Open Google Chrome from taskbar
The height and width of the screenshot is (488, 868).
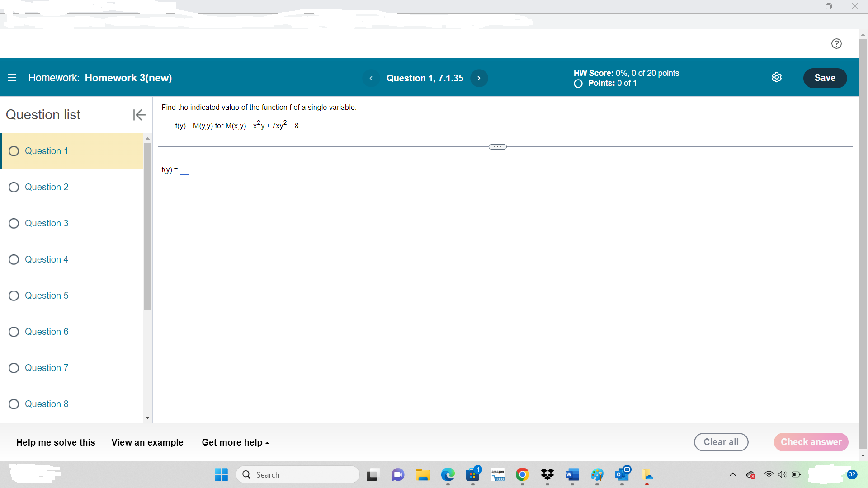point(522,474)
